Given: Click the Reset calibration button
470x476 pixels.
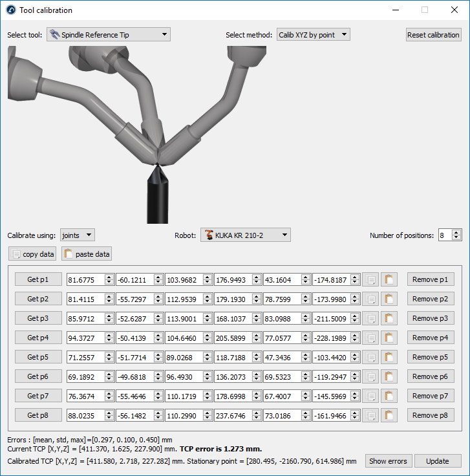Looking at the screenshot, I should pos(433,35).
